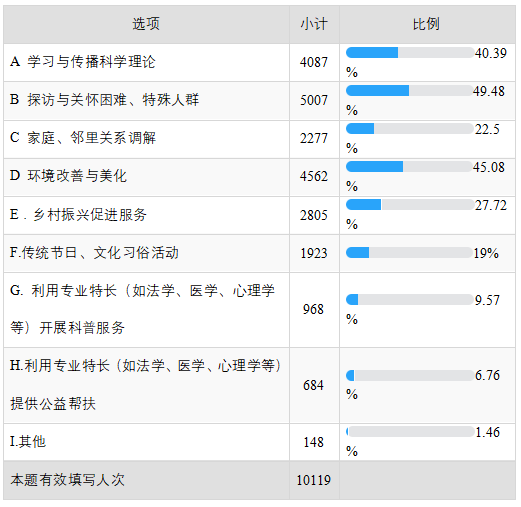Click the 40.39% progress bar
The height and width of the screenshot is (507, 521).
(x=410, y=53)
